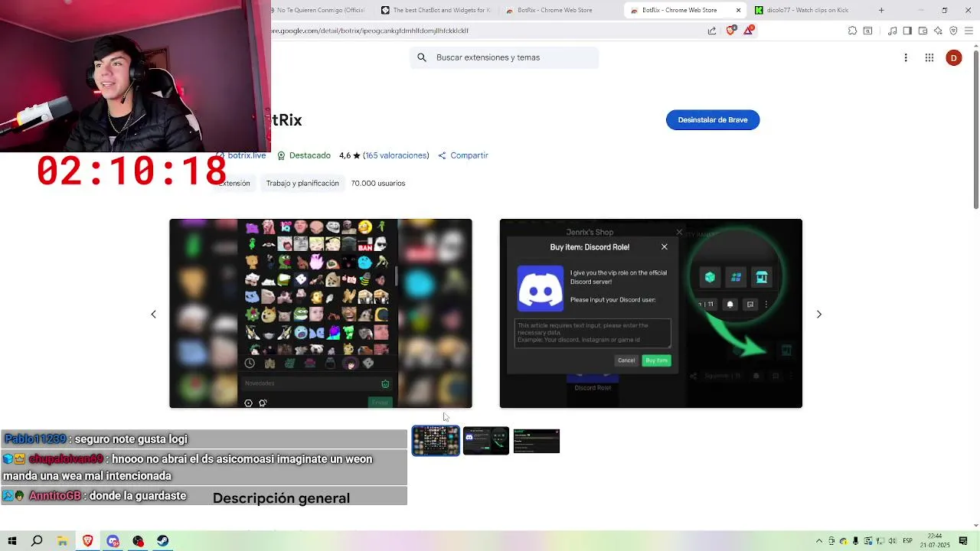
Task: Open the clock showing 22:44
Action: pos(936,541)
